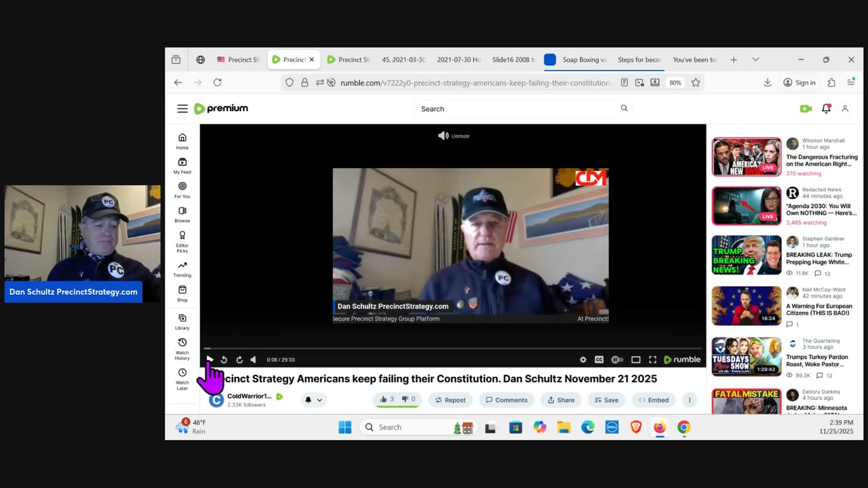
Task: Enter fullscreen in the player
Action: tap(652, 359)
